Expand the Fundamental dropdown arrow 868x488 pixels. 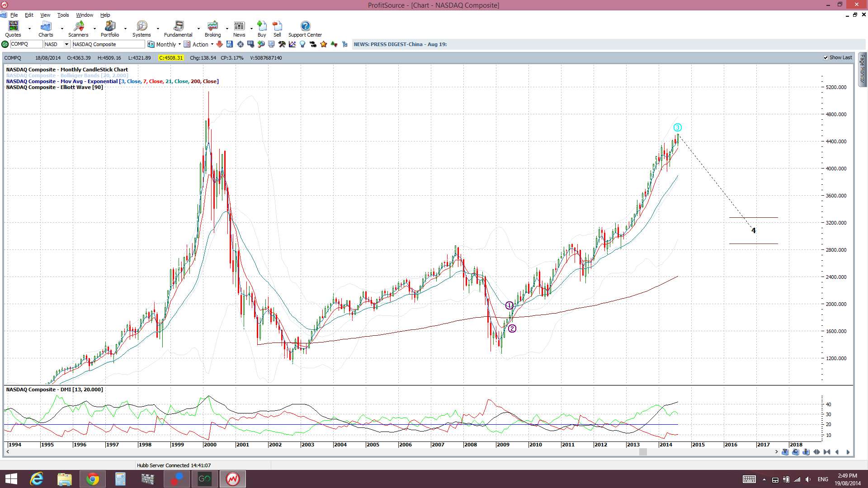198,29
